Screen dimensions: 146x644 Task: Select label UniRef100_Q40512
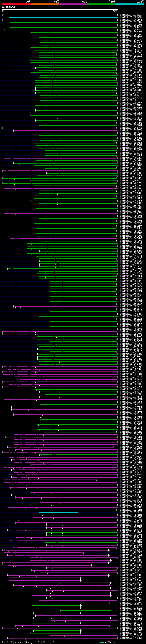131,618
